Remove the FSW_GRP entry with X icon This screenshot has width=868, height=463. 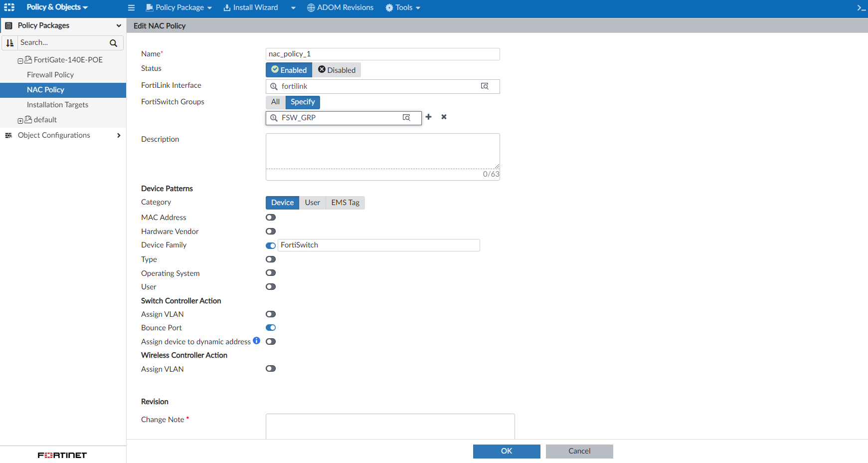pyautogui.click(x=444, y=117)
